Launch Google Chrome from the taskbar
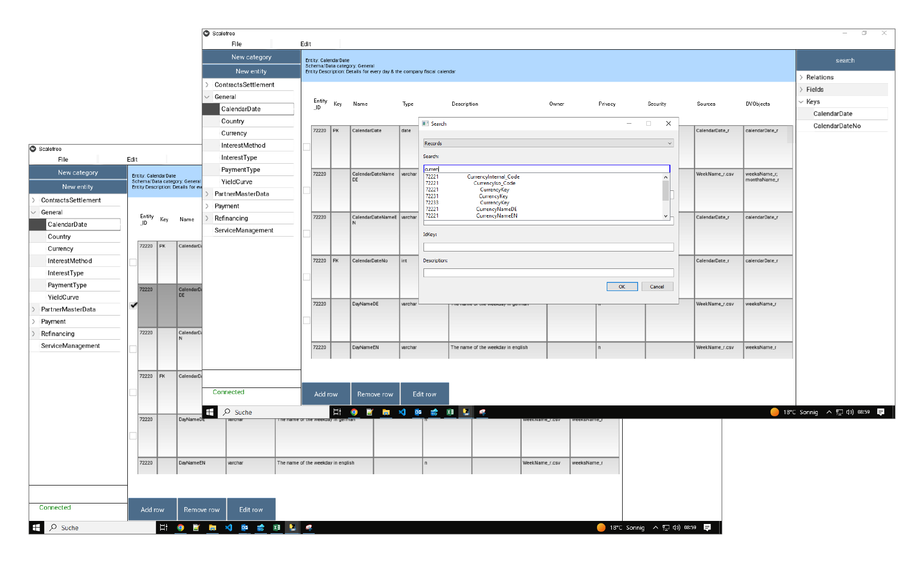This screenshot has width=924, height=563. (x=353, y=412)
